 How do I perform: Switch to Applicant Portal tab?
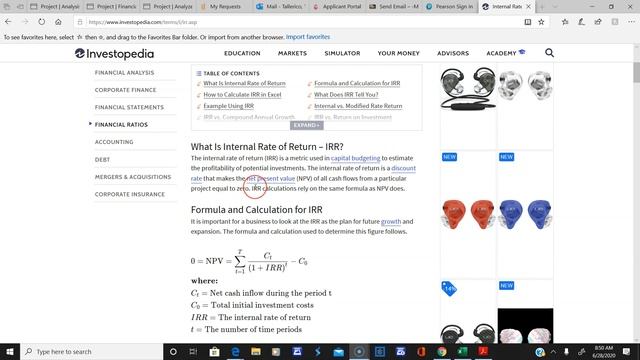(337, 7)
